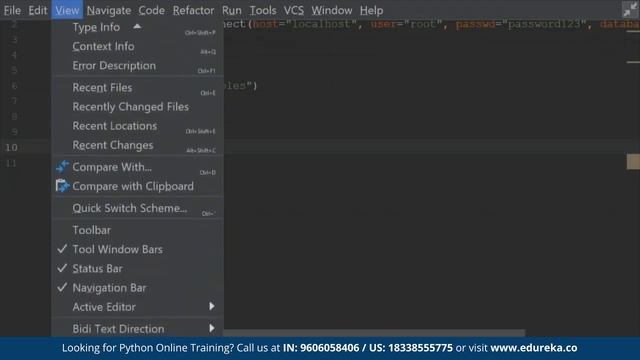Select Error Description menu entry
Screen dimensions: 640x360
[138, 66]
